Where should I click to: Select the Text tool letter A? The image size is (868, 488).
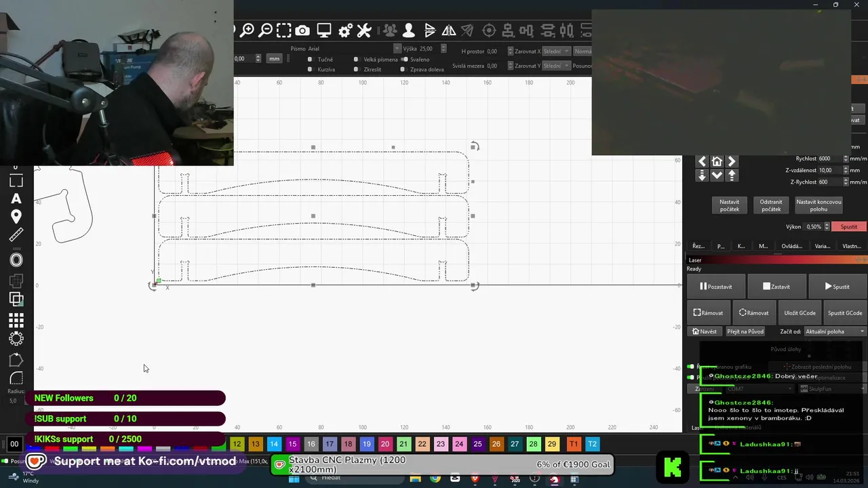coord(16,199)
